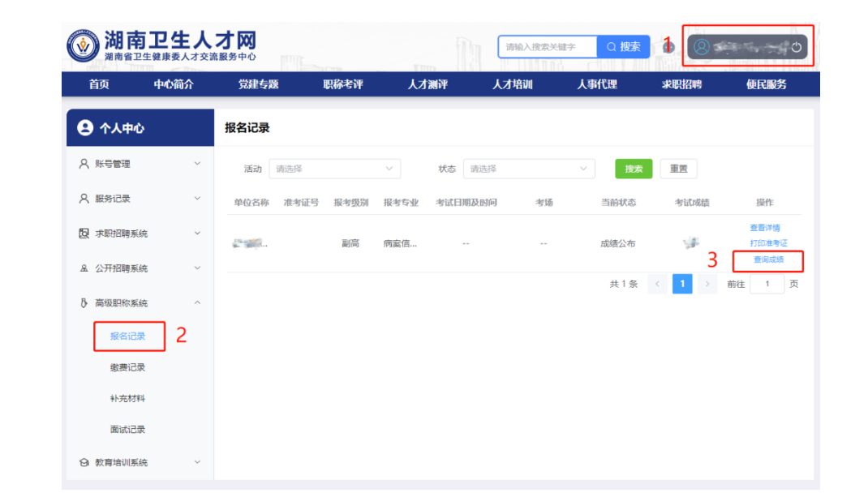
Task: Expand the 服务记录 sidebar section
Action: [197, 199]
